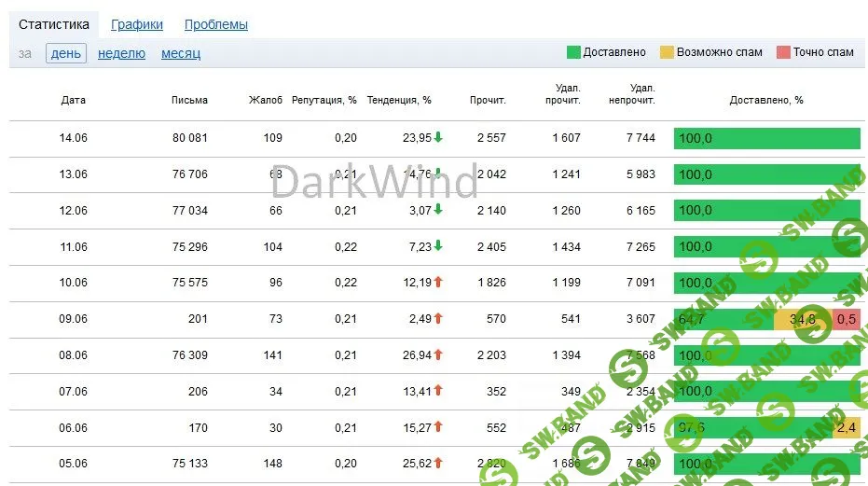Click the green down arrow for 11.06
The image size is (868, 486).
coord(438,246)
